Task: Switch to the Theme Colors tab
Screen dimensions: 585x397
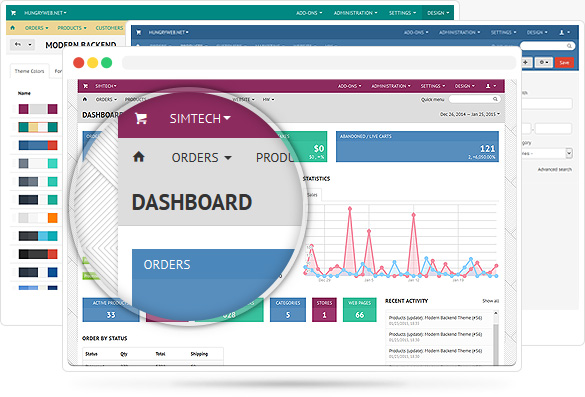Action: coord(29,71)
